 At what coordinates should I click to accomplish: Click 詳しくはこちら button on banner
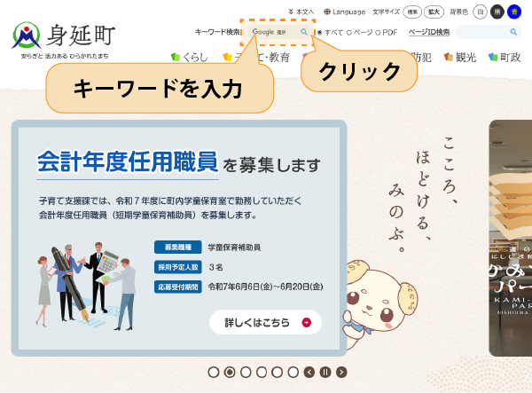265,322
